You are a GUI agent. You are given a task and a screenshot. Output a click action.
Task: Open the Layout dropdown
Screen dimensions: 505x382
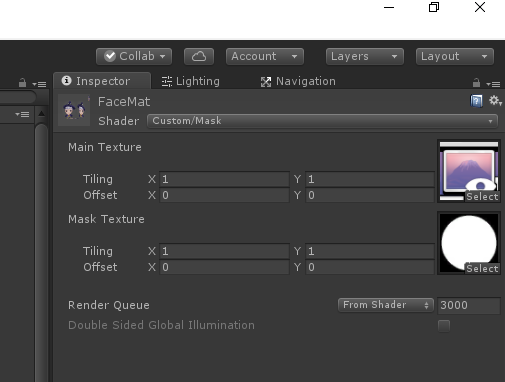(x=455, y=56)
